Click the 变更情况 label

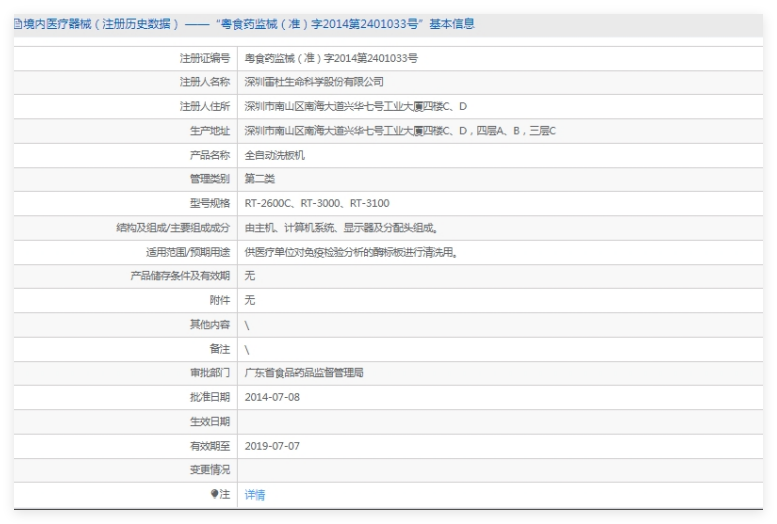pyautogui.click(x=210, y=469)
